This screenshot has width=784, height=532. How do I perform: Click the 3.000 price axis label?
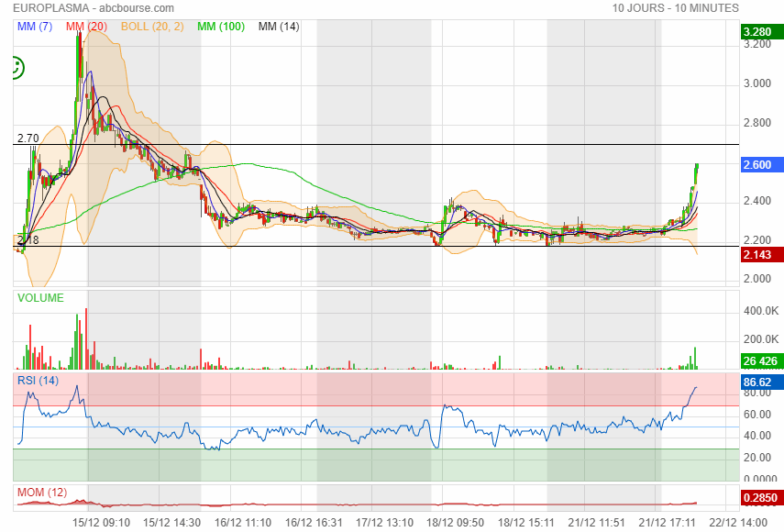coord(757,83)
